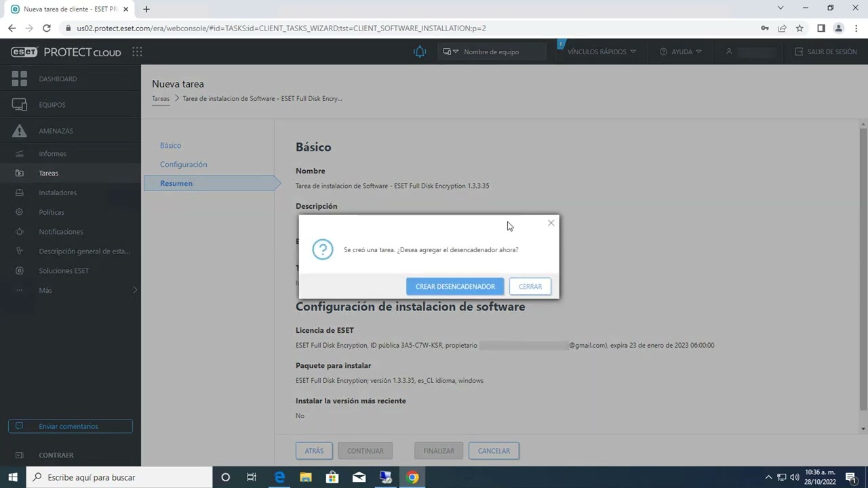Open the Chrome tab search chevron

(781, 8)
